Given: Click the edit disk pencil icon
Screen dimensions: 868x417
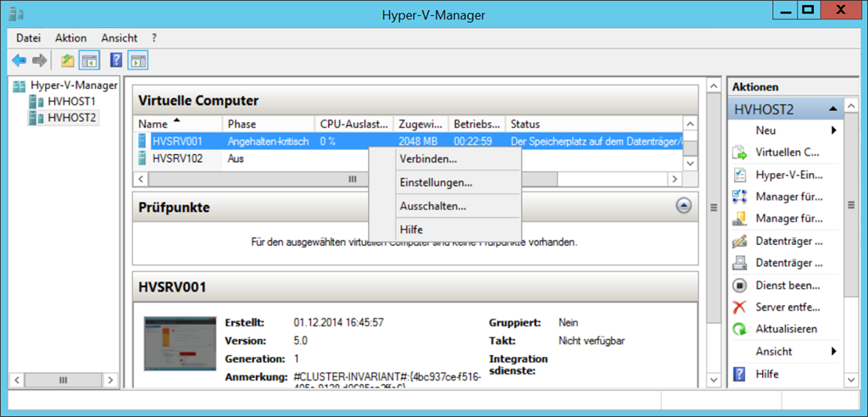Looking at the screenshot, I should 739,241.
